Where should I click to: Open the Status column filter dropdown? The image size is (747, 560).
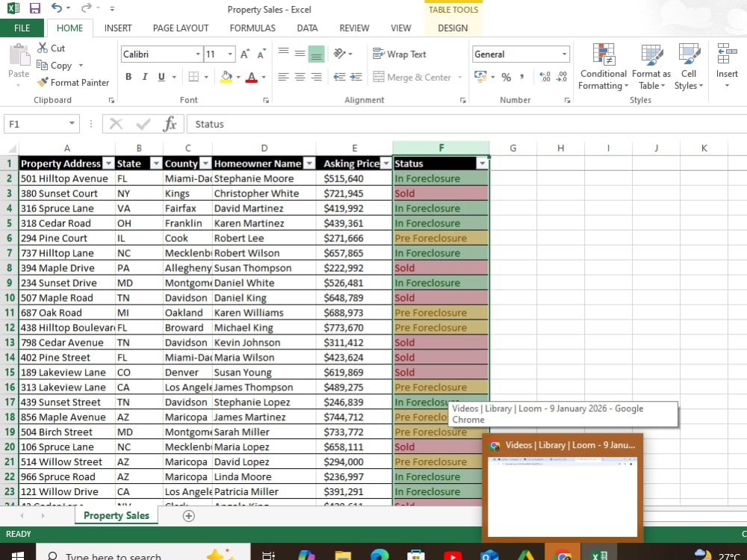(x=482, y=164)
